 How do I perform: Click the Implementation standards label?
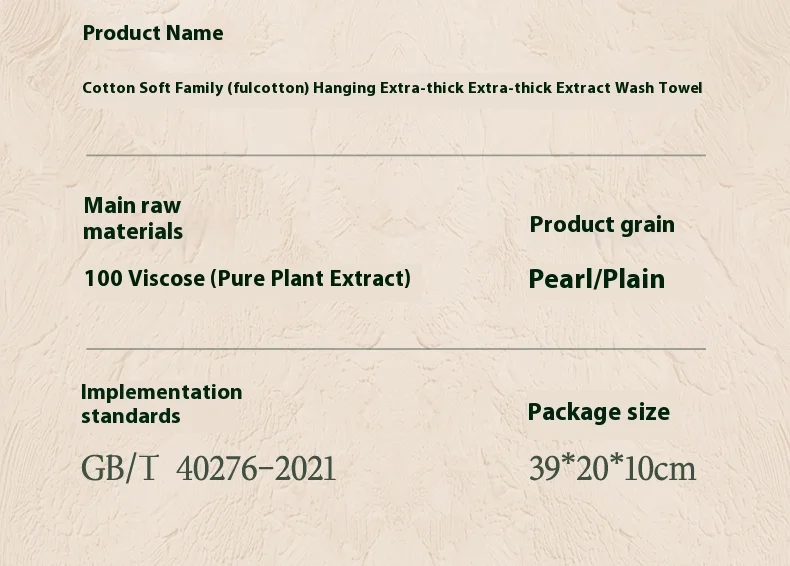click(x=161, y=404)
